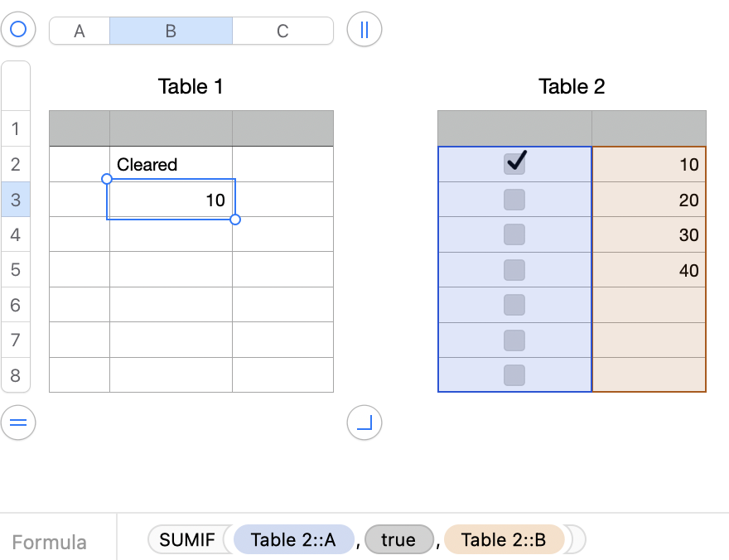The height and width of the screenshot is (560, 729).
Task: Uncheck the checked box in Table 2
Action: [x=514, y=163]
